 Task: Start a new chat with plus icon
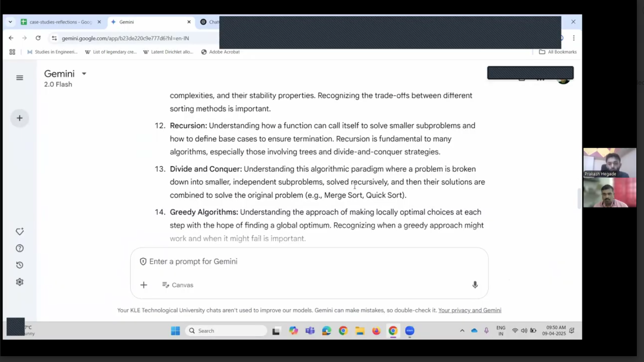pos(20,118)
